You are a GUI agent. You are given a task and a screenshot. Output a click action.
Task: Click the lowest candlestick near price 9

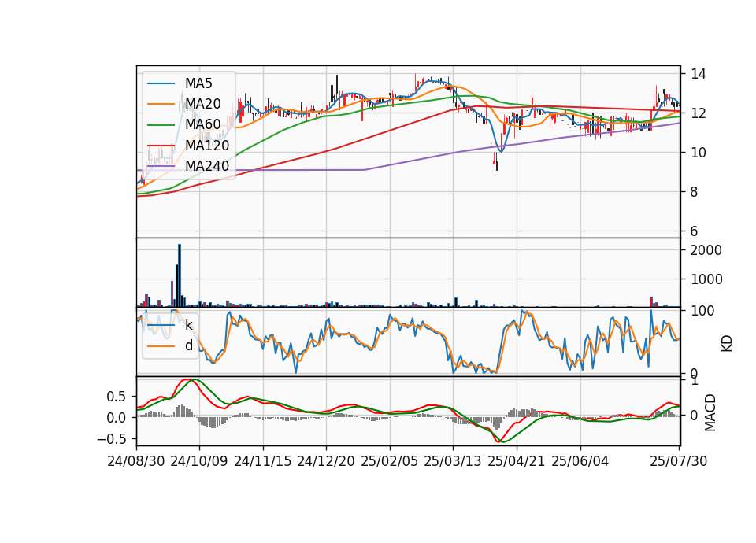pos(497,166)
